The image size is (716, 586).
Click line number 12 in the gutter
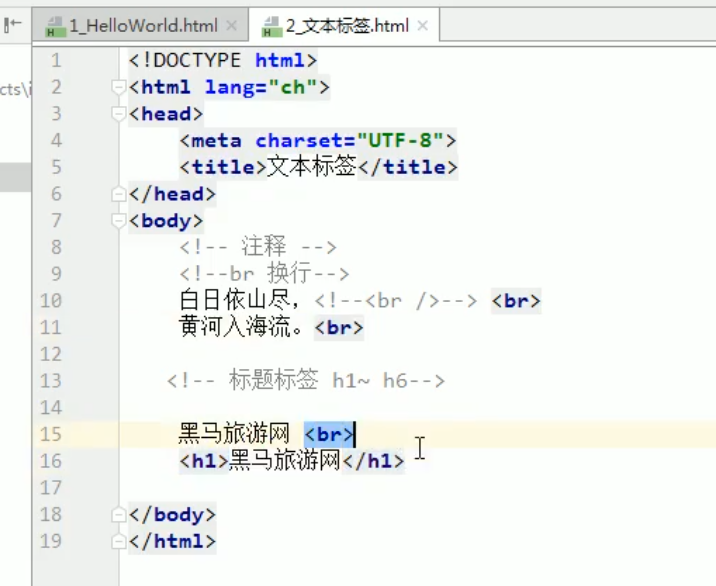(51, 354)
